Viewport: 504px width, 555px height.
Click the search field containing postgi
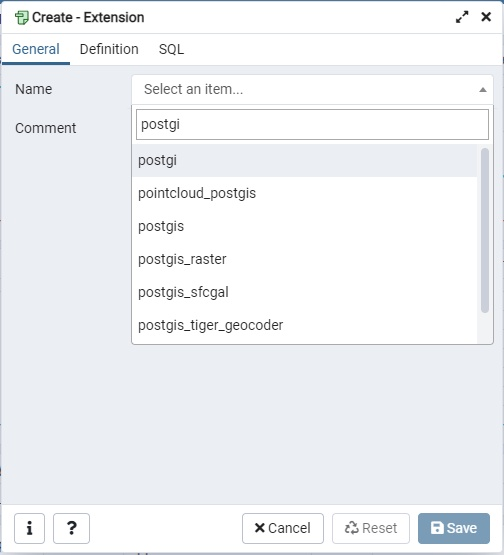point(312,124)
